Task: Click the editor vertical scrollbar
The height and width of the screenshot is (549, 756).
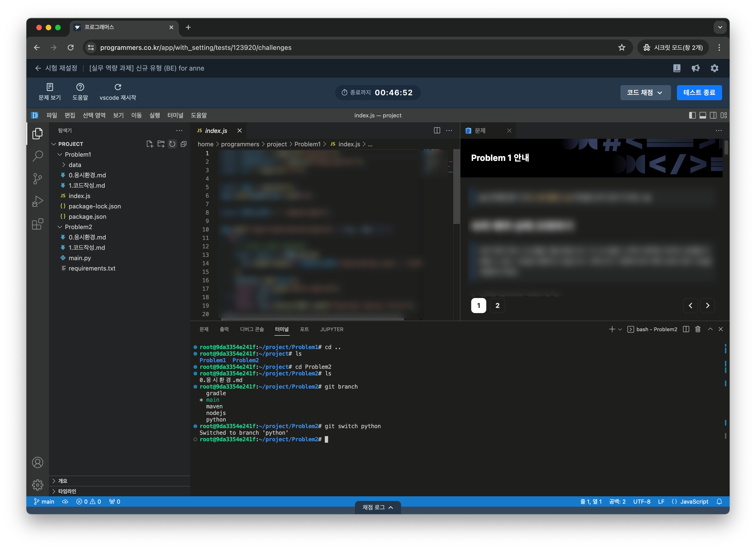Action: tap(456, 187)
